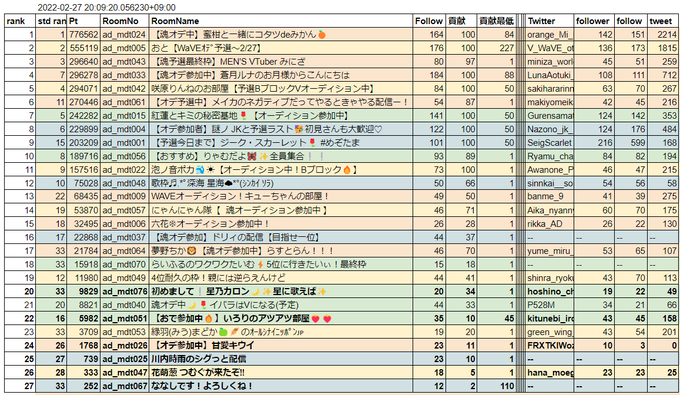The height and width of the screenshot is (395, 680).
Task: Select room number ad_mdt037
Action: pos(124,237)
